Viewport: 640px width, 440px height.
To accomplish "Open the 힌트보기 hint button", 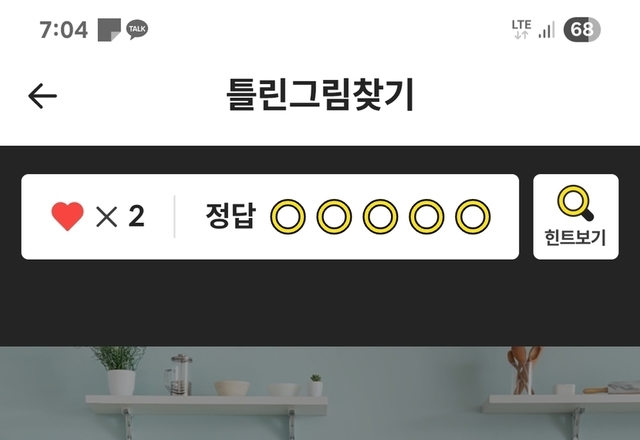I will coord(576,216).
